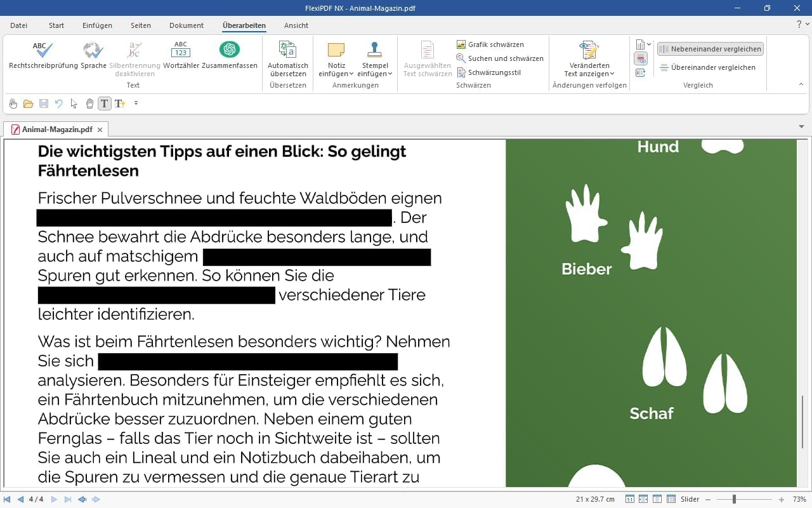The height and width of the screenshot is (508, 812).
Task: Click the Veränderten Text anzeigen icon
Action: pos(589,51)
